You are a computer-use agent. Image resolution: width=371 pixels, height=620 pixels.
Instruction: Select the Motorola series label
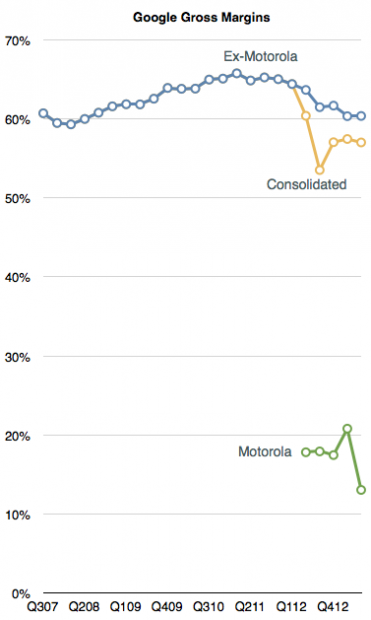coord(265,452)
